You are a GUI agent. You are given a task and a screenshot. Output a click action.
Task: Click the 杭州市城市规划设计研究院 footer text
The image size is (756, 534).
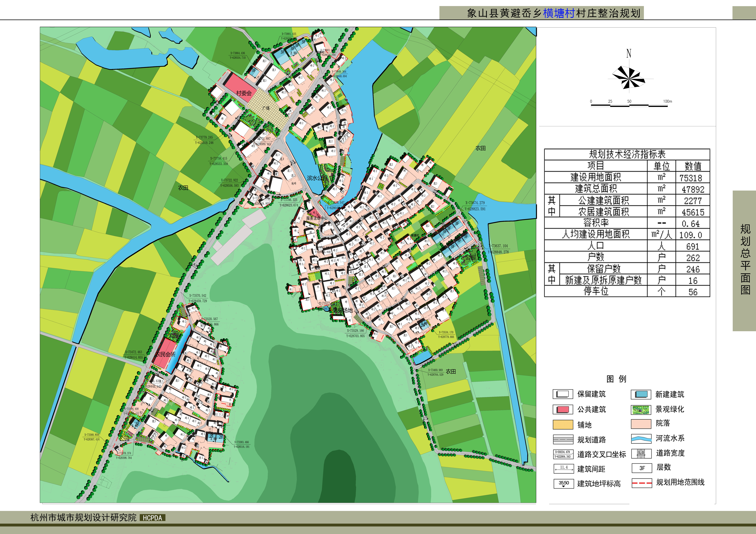tap(83, 518)
